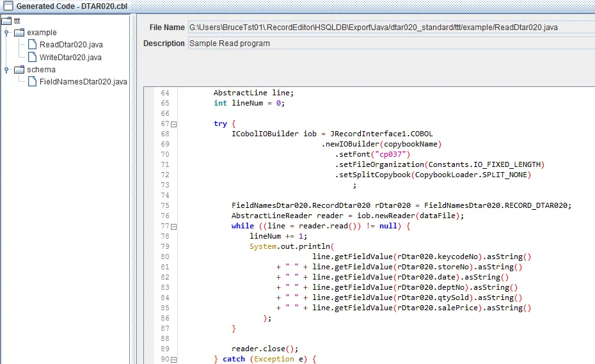Select the example folder label
The height and width of the screenshot is (364, 595).
(42, 32)
